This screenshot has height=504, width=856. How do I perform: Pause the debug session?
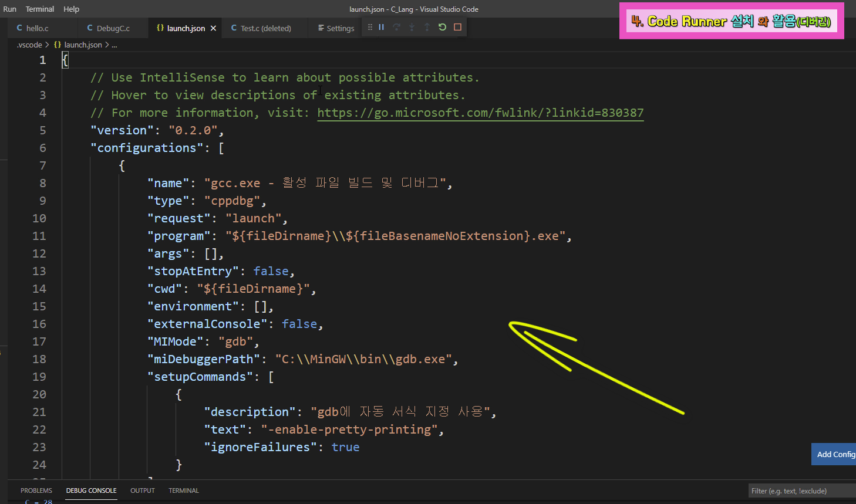382,27
